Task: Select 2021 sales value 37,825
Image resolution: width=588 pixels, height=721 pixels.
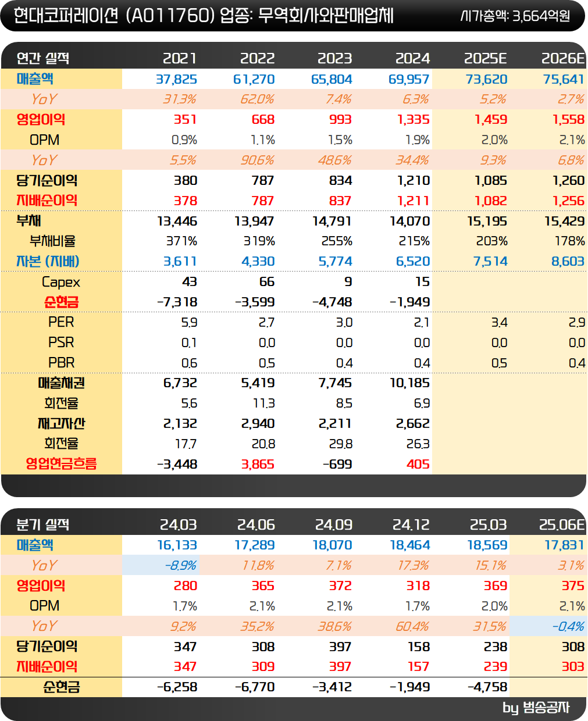Action: 177,79
